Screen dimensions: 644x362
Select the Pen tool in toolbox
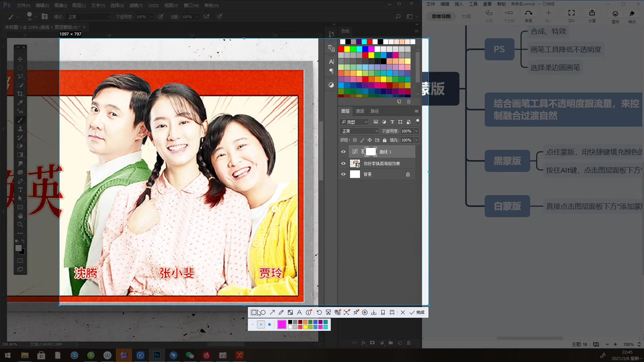click(x=20, y=181)
